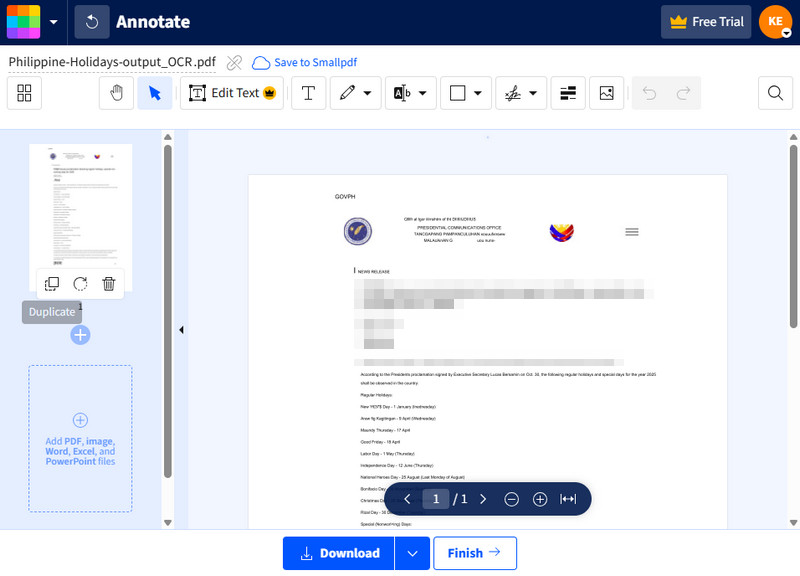This screenshot has width=800, height=576.
Task: Click the Free Trial button
Action: (x=706, y=22)
